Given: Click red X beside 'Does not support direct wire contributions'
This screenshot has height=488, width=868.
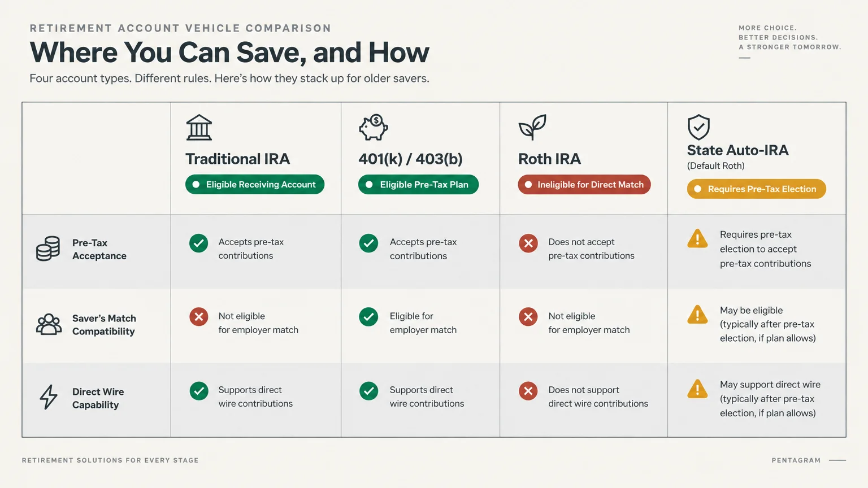Looking at the screenshot, I should [528, 391].
